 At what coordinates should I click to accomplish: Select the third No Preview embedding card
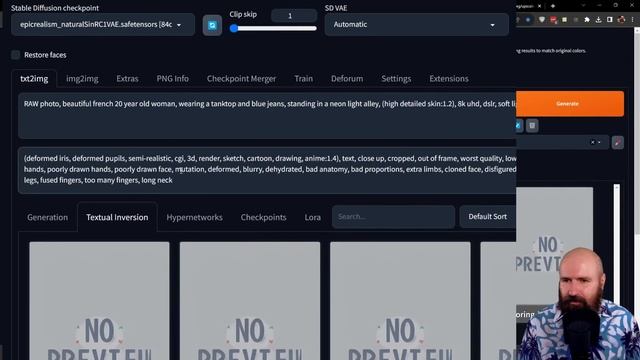[x=400, y=301]
